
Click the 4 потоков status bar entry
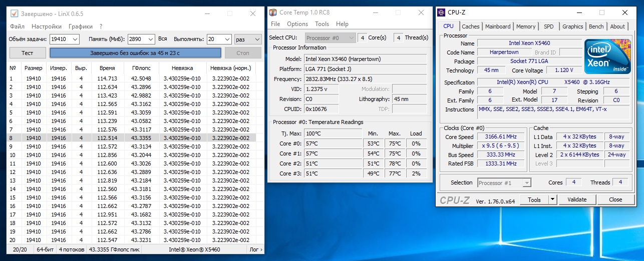click(x=71, y=249)
